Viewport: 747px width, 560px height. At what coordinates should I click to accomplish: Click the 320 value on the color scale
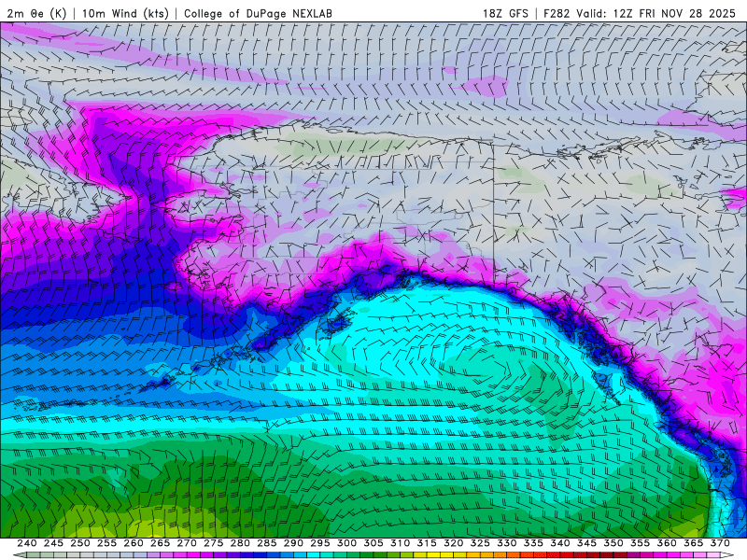454,543
